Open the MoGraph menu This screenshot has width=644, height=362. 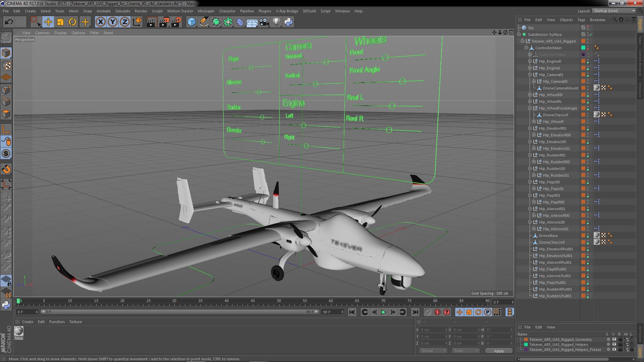click(206, 11)
